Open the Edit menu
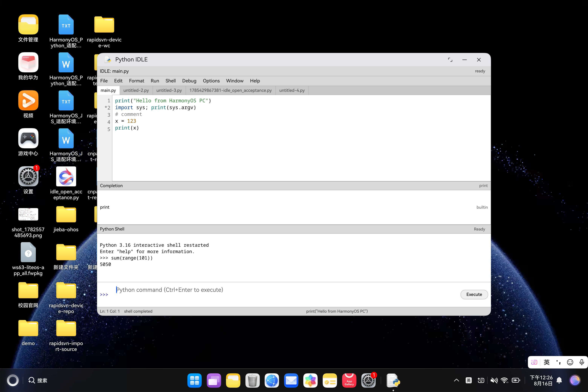 pos(118,81)
